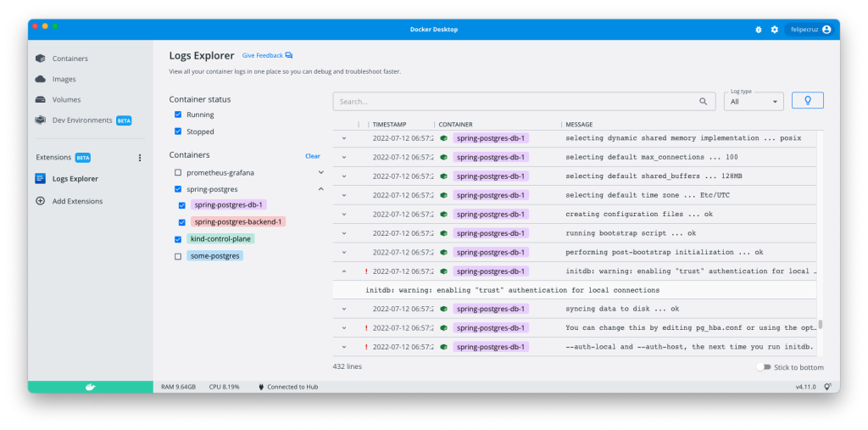
Task: Click the CONTAINER column header
Action: pyautogui.click(x=455, y=125)
